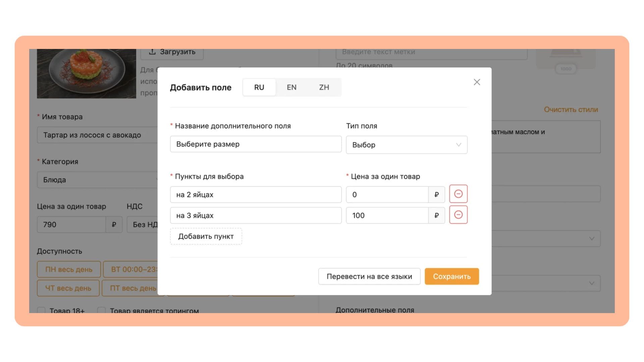This screenshot has height=362, width=644.
Task: Open the Категория dropdown showing Блюда
Action: [97, 180]
